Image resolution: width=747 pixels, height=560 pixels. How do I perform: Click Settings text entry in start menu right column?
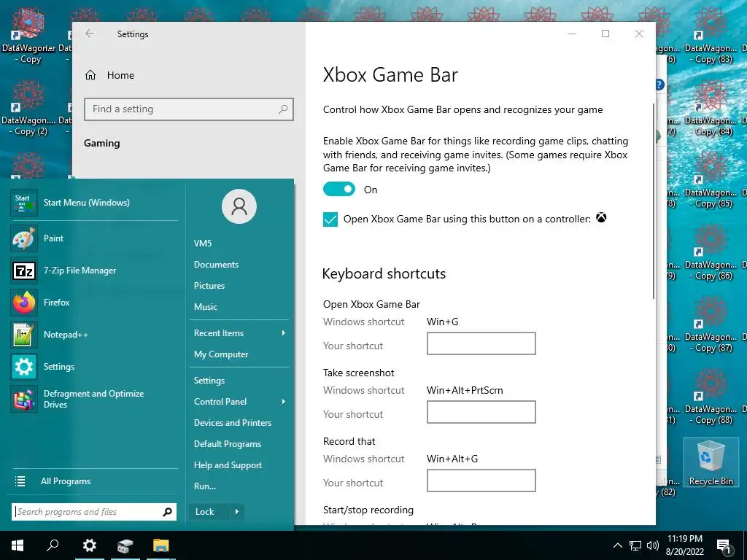click(x=209, y=381)
